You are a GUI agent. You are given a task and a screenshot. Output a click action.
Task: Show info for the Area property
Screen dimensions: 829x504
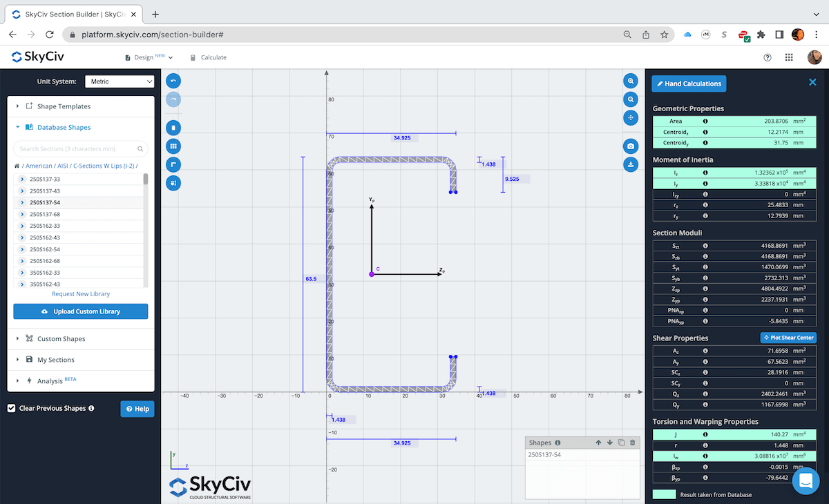(705, 121)
